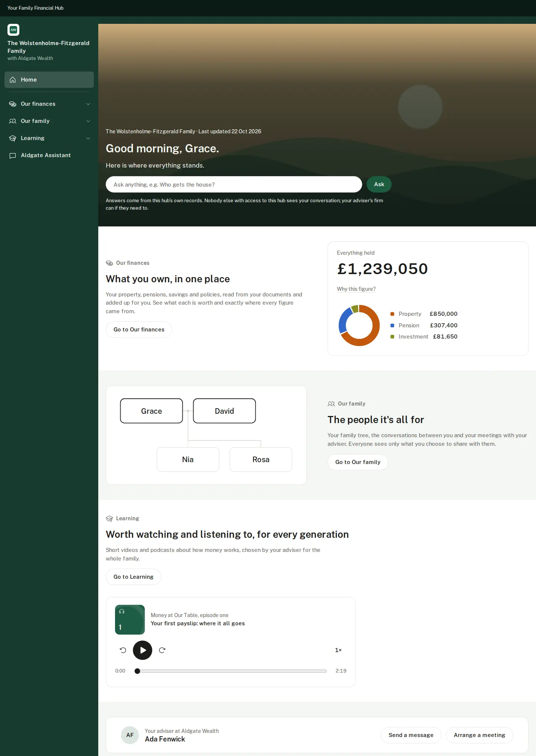This screenshot has width=536, height=756.
Task: Click the Learning graduation cap icon in sidebar
Action: tap(13, 138)
